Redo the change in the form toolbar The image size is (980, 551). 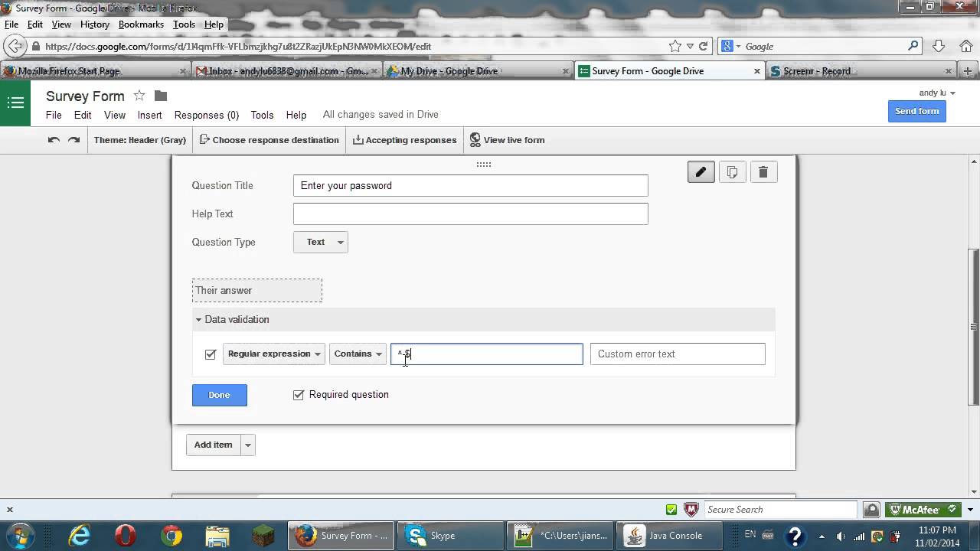click(x=73, y=140)
